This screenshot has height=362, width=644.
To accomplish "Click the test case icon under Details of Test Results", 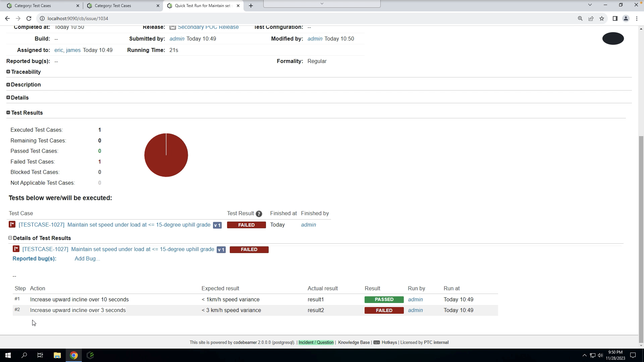I will (16, 249).
